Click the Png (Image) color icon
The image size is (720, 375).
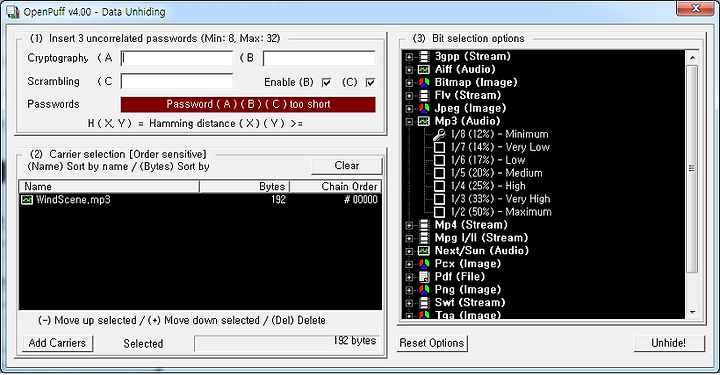click(424, 290)
